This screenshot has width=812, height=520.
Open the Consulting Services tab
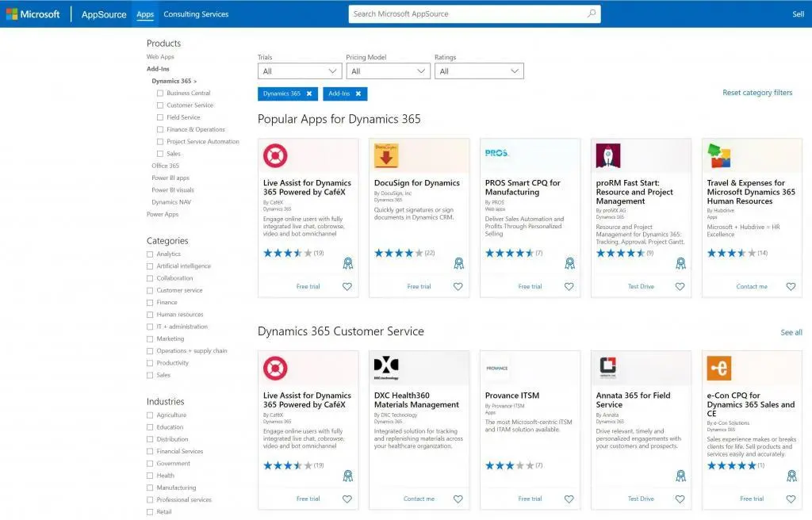196,14
